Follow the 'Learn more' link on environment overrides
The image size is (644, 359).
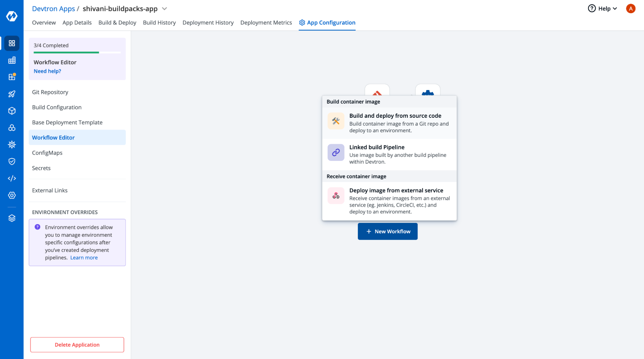(x=84, y=258)
